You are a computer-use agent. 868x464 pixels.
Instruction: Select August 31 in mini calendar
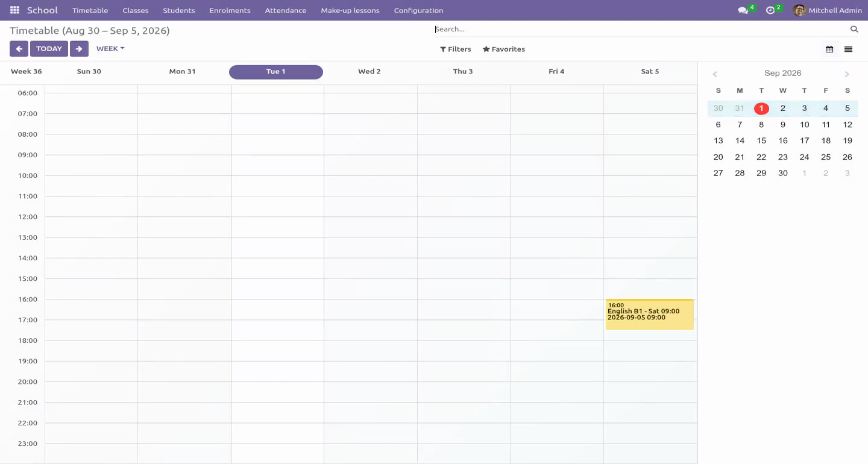pos(740,108)
